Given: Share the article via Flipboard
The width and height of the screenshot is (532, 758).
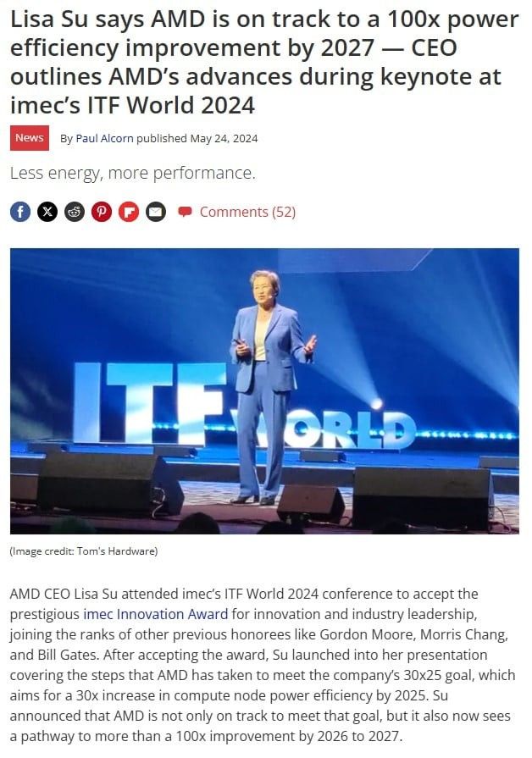Looking at the screenshot, I should tap(129, 212).
